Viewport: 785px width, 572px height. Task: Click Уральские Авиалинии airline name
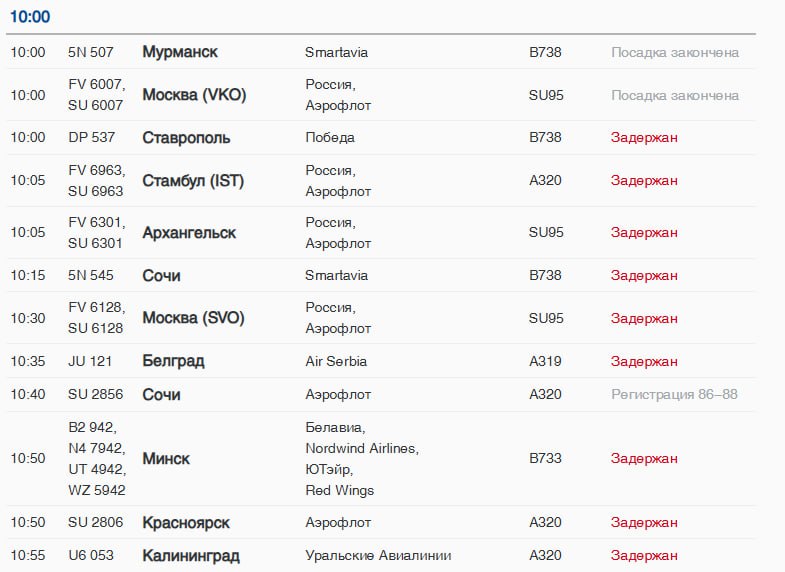click(x=378, y=555)
